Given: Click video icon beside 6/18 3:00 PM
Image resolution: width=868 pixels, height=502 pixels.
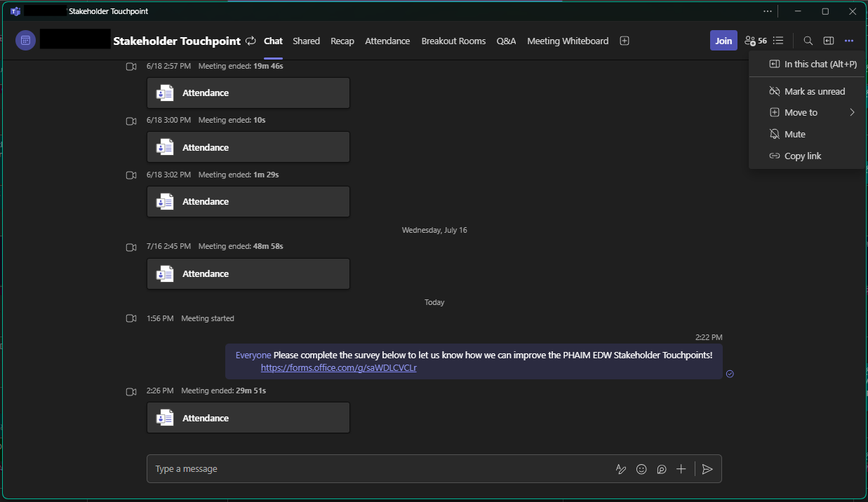Looking at the screenshot, I should 131,121.
